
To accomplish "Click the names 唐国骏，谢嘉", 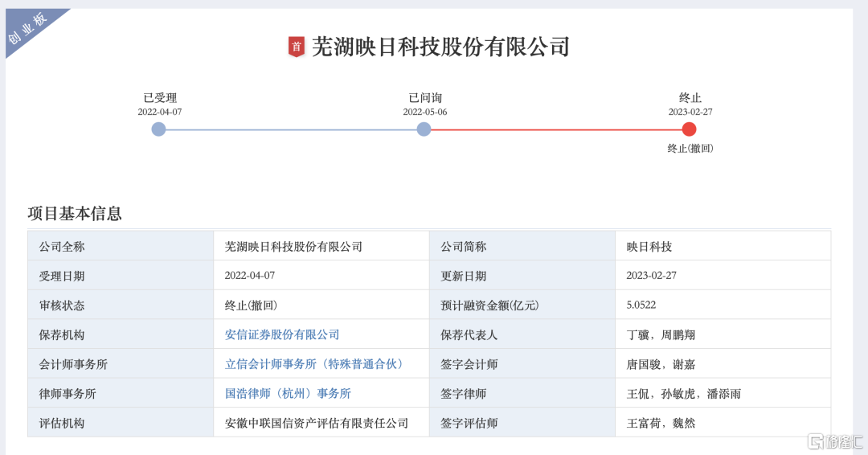I will click(x=661, y=364).
